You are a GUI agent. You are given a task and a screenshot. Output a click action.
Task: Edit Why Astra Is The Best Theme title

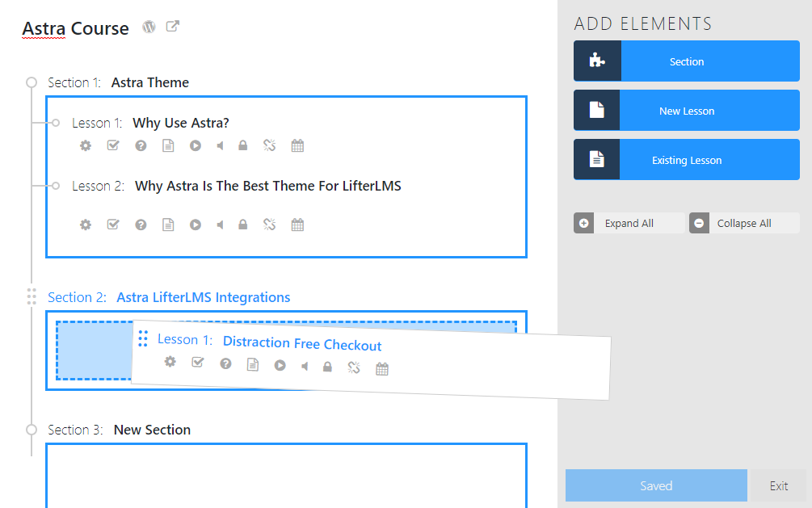pos(267,186)
